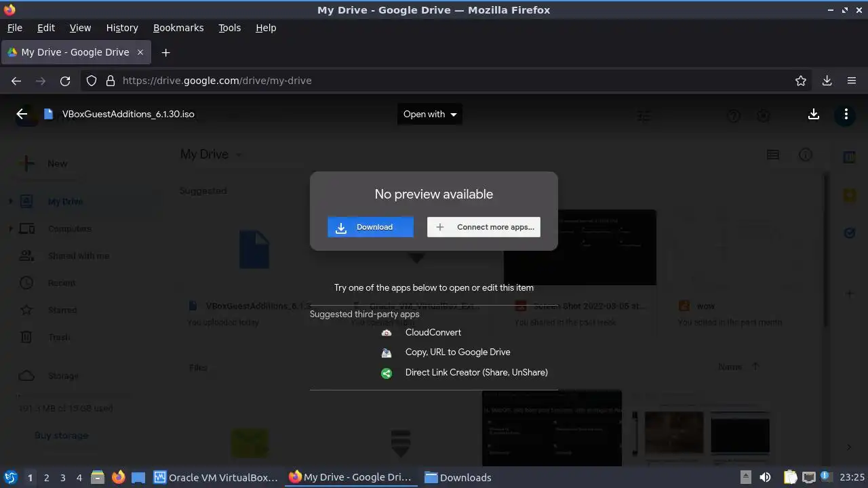
Task: Click the taskbar clock
Action: pyautogui.click(x=852, y=477)
